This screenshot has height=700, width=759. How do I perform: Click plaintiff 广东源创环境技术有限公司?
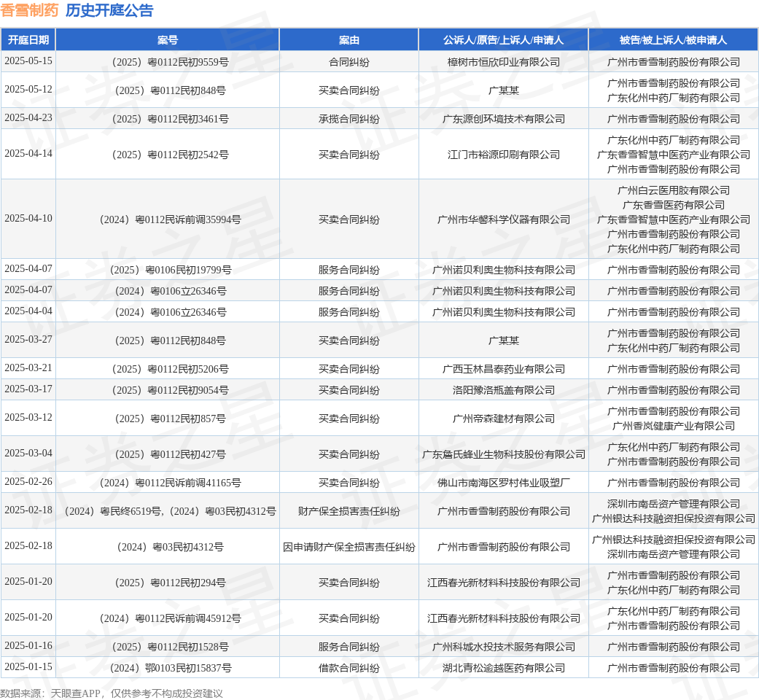[503, 119]
